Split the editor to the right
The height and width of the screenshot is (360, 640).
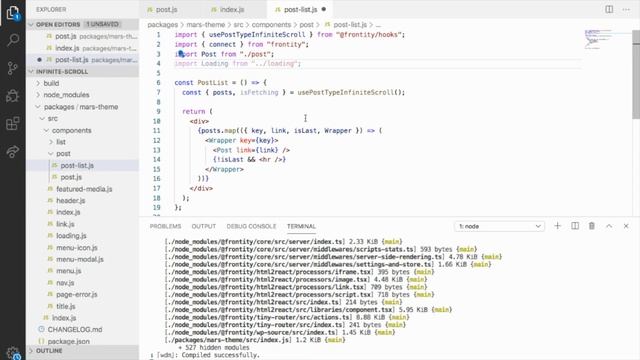point(609,9)
